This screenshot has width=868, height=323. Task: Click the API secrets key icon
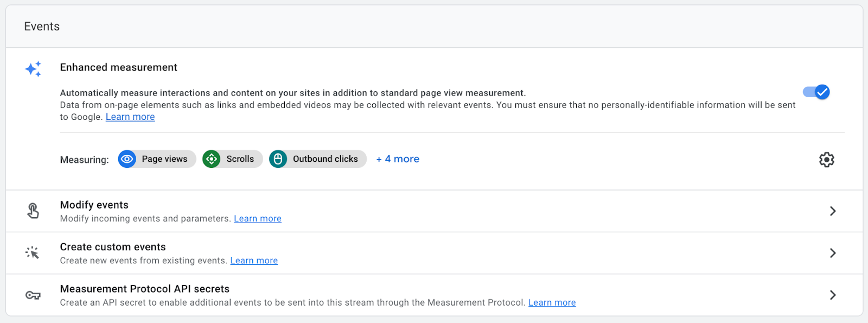click(x=33, y=295)
